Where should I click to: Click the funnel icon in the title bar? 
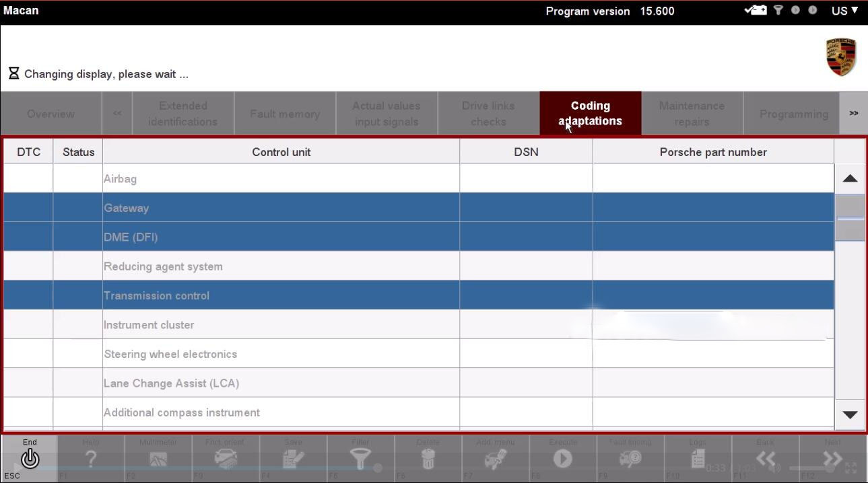coord(778,11)
